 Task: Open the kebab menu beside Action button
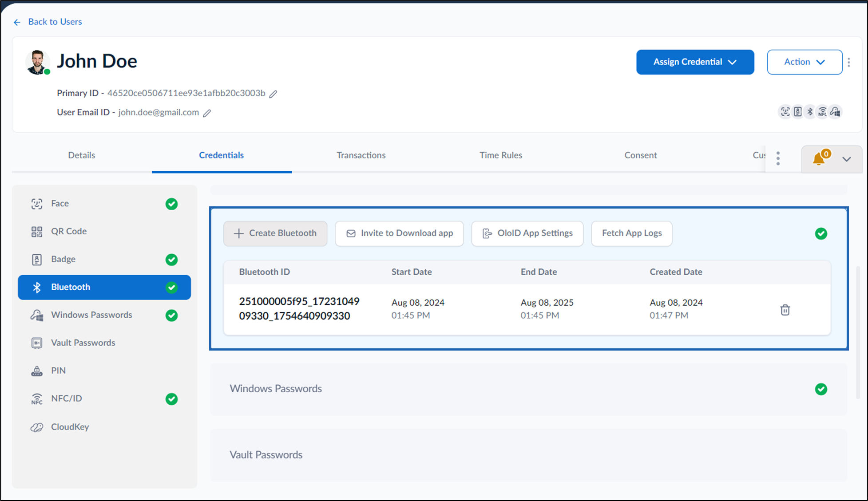[849, 62]
